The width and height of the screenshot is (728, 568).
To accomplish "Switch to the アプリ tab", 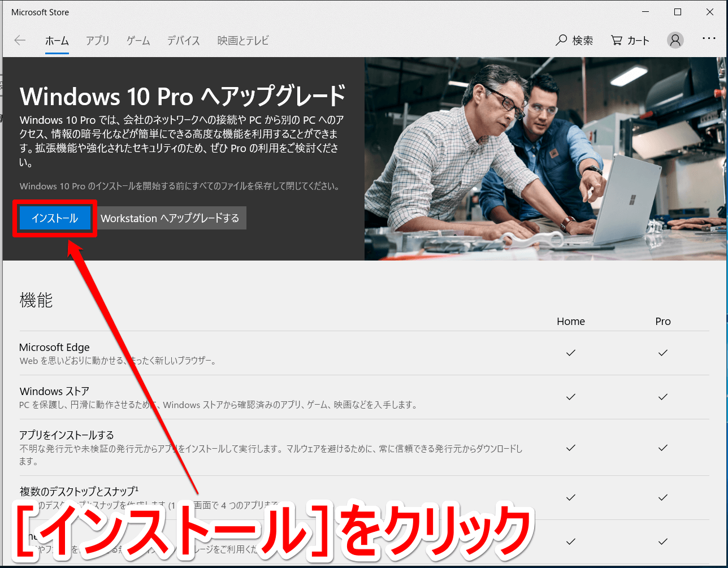I will click(98, 41).
